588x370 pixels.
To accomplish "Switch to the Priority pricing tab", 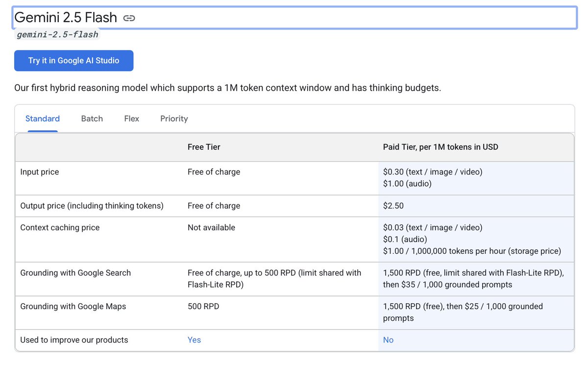I will coord(174,119).
